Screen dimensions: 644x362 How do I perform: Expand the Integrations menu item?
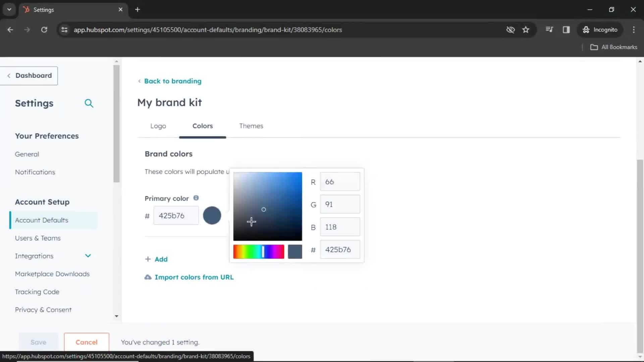(x=88, y=256)
